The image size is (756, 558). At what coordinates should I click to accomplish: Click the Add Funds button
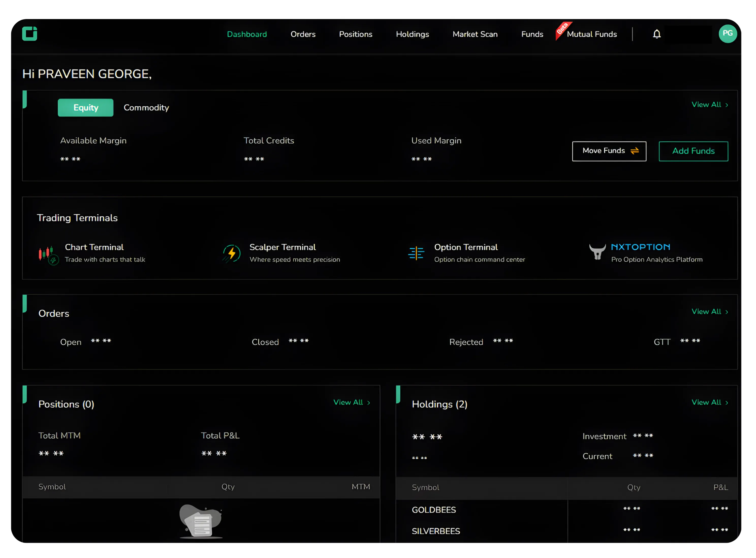[693, 151]
